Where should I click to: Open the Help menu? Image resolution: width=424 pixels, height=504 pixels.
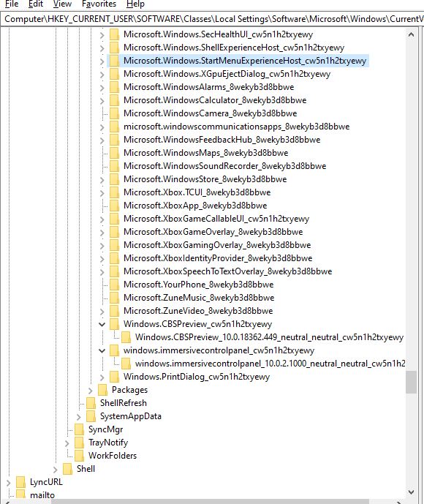(135, 4)
